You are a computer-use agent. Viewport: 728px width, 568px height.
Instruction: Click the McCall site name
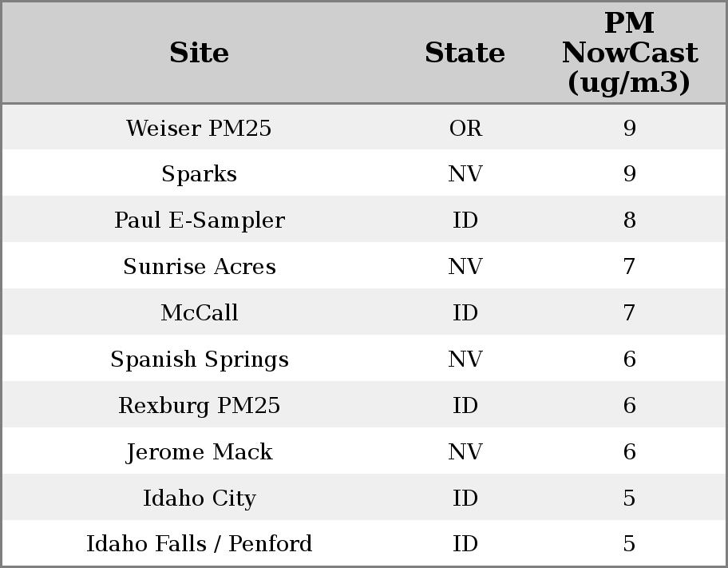tap(199, 313)
